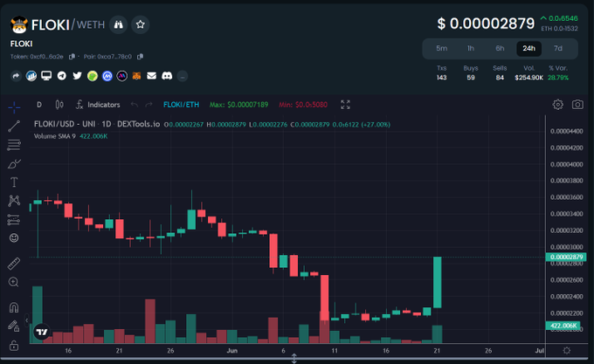Click the Buys 59 stat
Viewport: 594px width, 364px height.
point(471,73)
